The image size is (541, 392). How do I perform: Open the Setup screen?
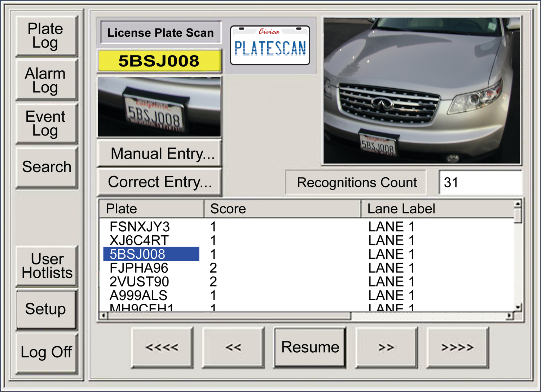coord(46,309)
